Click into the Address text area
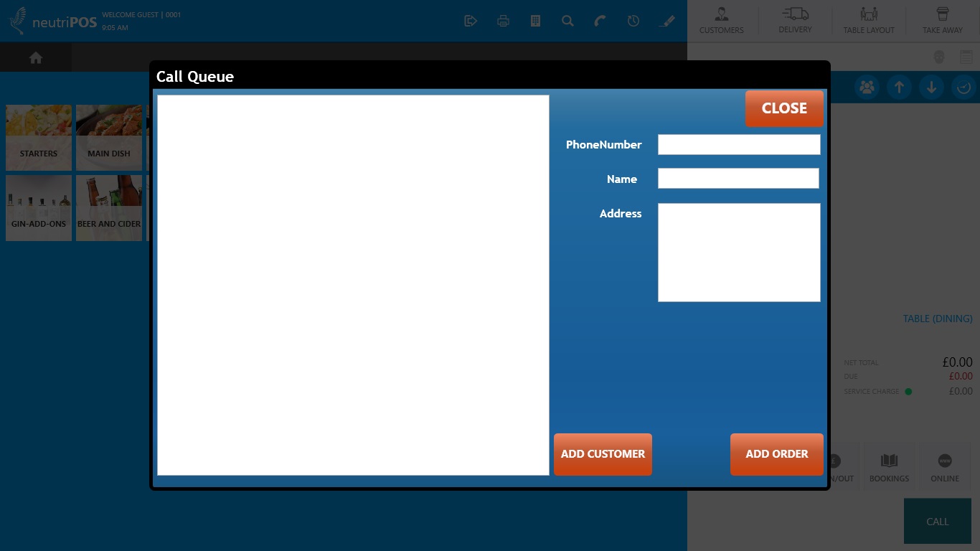Viewport: 980px width, 551px height. click(x=738, y=253)
